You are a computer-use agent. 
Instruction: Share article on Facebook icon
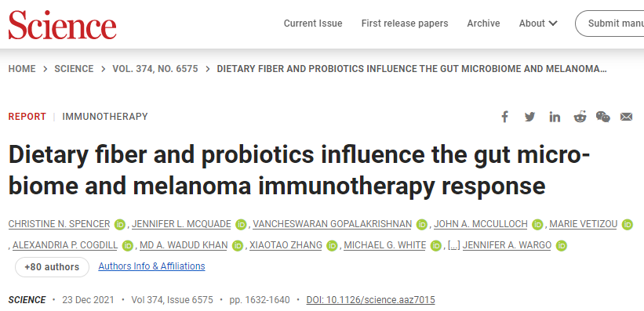(505, 117)
